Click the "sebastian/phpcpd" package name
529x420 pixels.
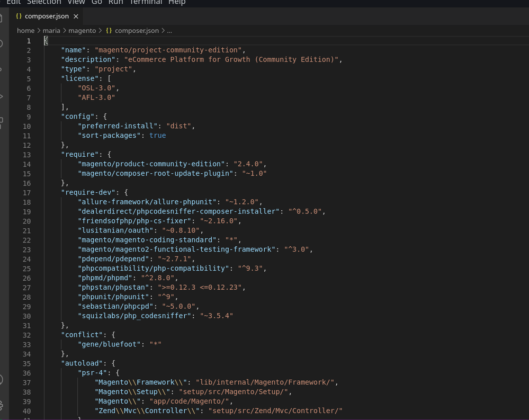116,306
